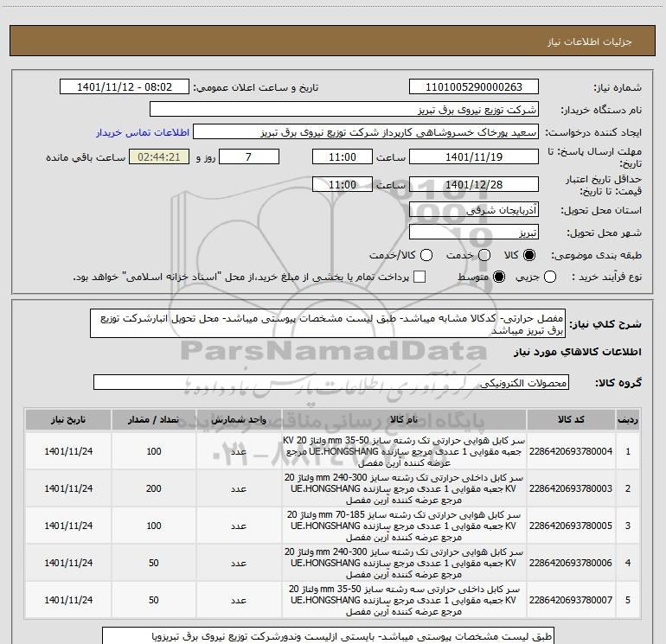Click the ردیف column header

click(628, 420)
